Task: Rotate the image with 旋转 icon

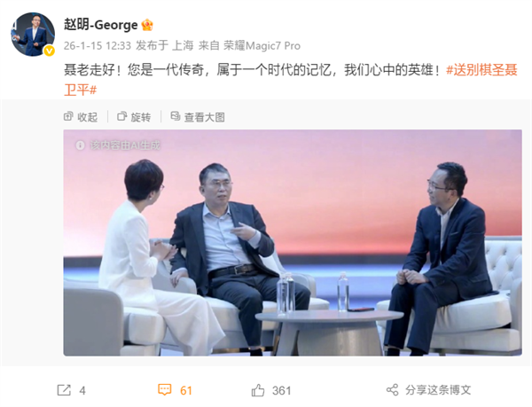Action: (121, 116)
